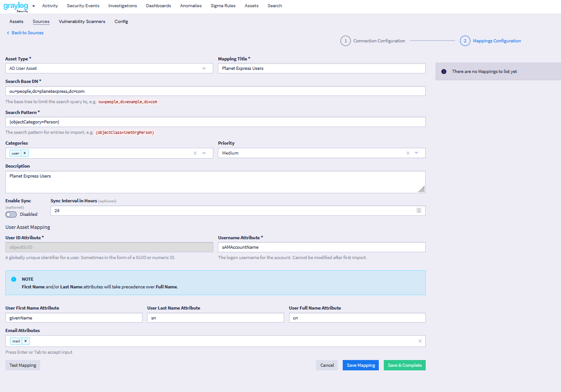Switch to the Vulnerability Scanners tab
This screenshot has width=561, height=392.
[82, 21]
